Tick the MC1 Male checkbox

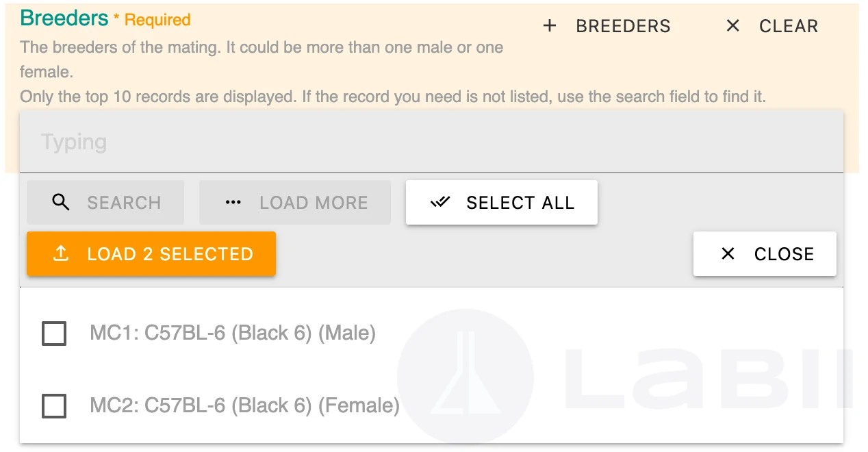54,334
